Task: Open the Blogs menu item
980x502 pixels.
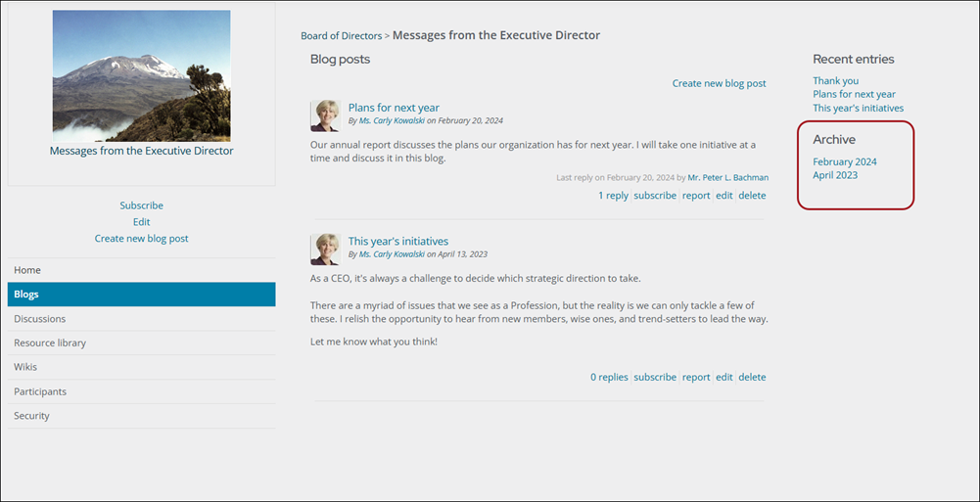Action: tap(141, 295)
